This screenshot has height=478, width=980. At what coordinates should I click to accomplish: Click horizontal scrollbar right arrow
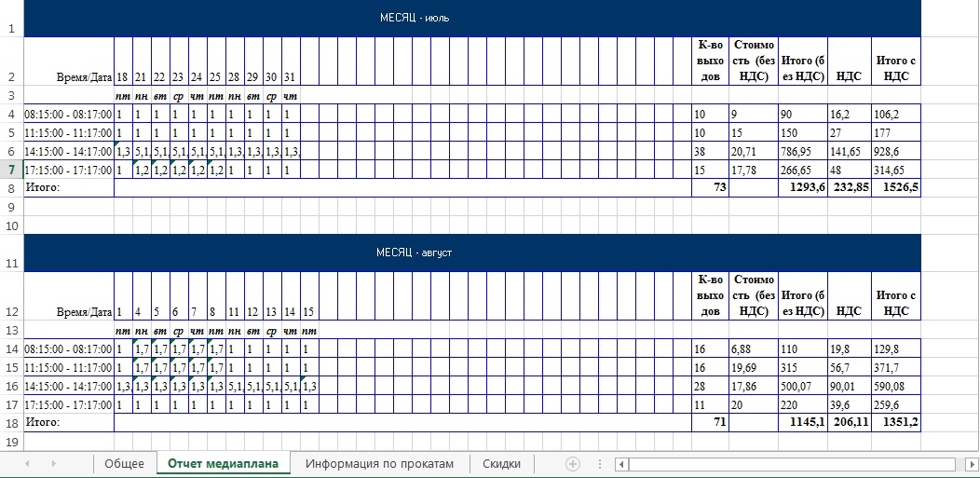[x=973, y=464]
